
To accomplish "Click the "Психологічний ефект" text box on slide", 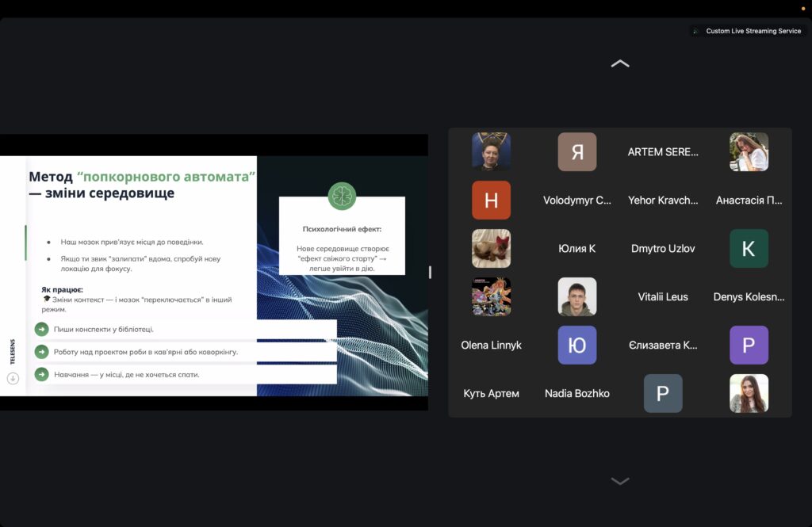I will (x=342, y=236).
